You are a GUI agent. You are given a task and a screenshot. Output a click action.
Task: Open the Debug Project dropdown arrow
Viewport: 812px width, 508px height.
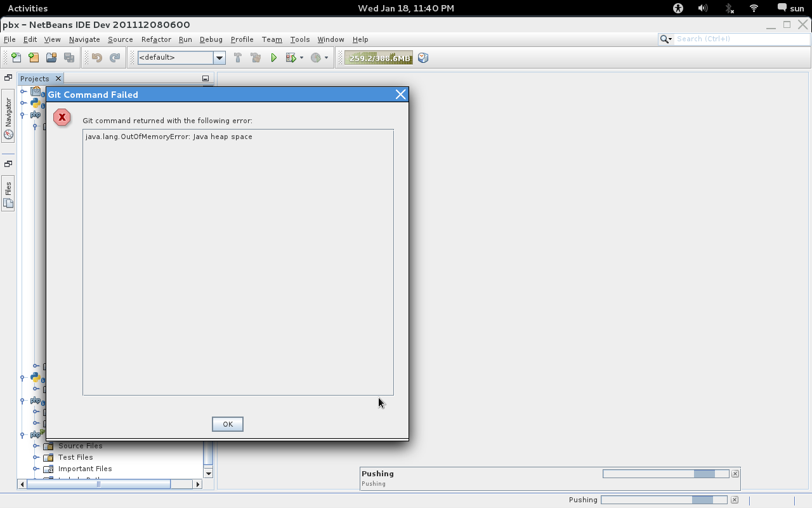tap(301, 58)
